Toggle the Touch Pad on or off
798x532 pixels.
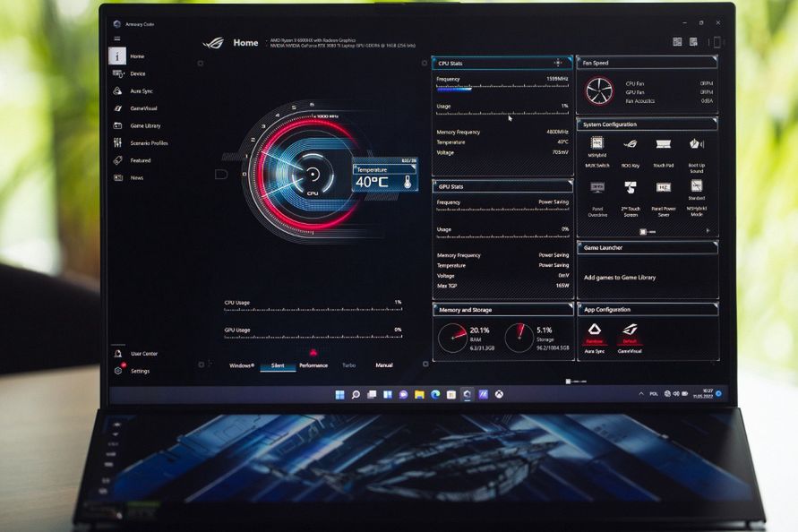coord(663,145)
